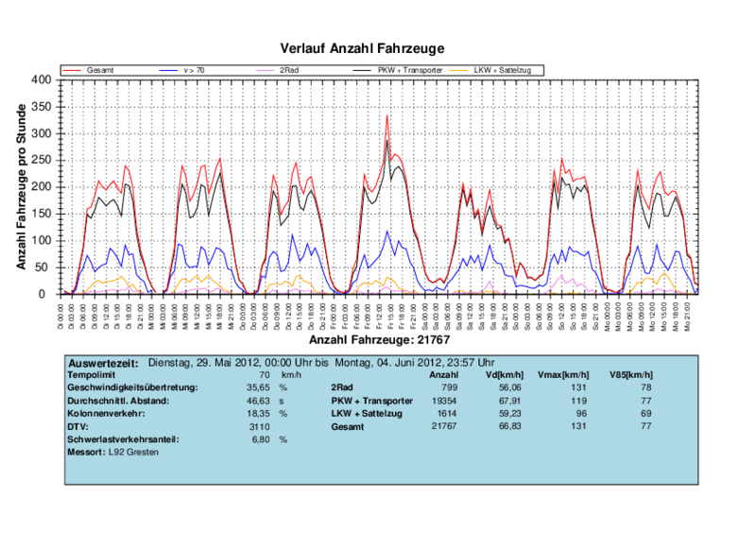This screenshot has width=756, height=534.
Task: Click the Geschwindigkeitsübertretung row label
Action: tap(132, 387)
